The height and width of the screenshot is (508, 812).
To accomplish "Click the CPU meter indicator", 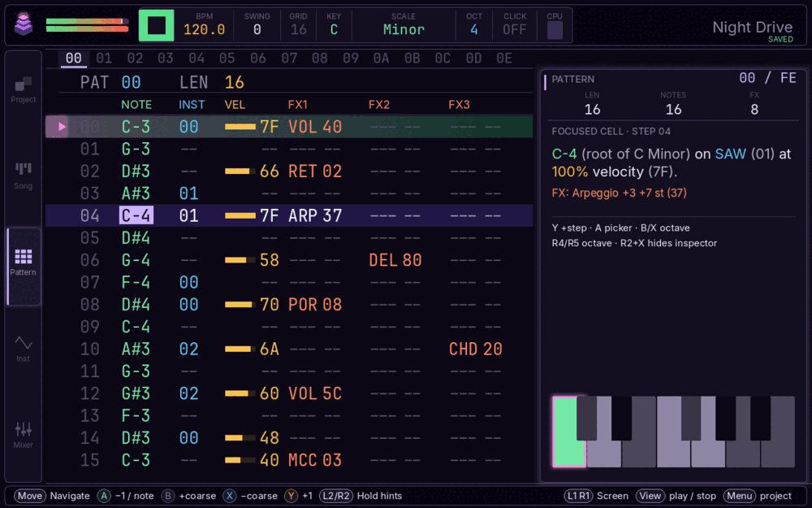I will point(555,29).
